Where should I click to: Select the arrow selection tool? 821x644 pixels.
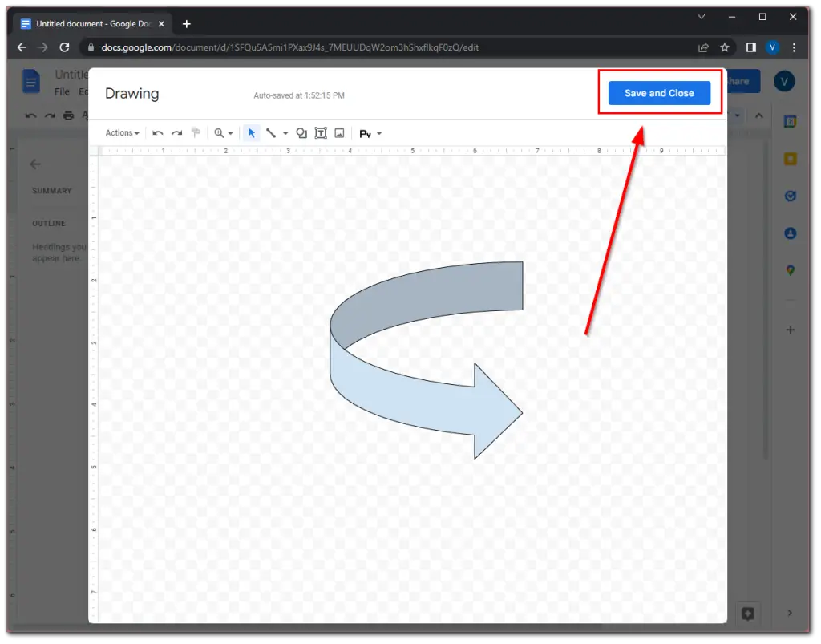point(251,132)
